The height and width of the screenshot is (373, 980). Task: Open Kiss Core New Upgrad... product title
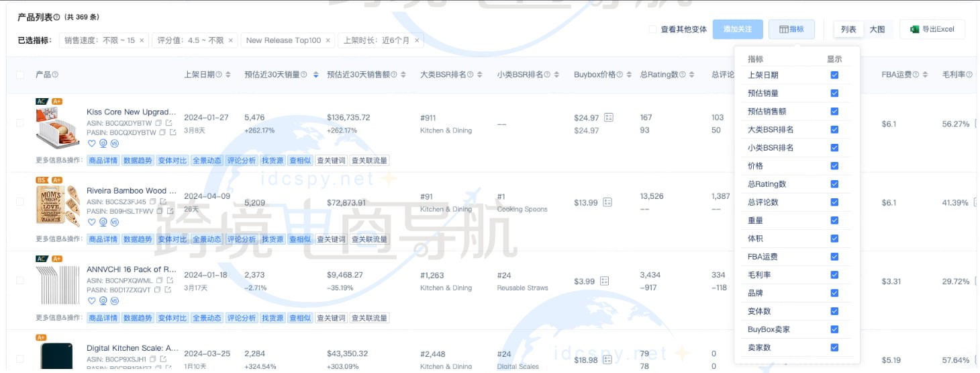click(x=132, y=112)
